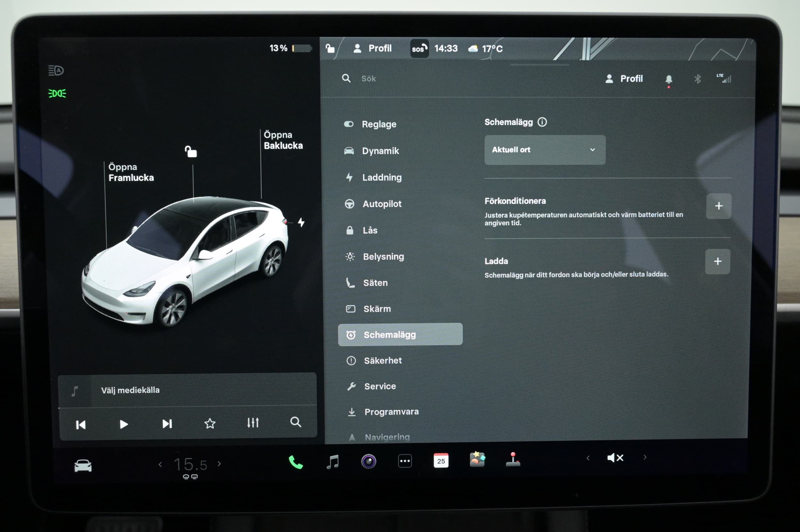The image size is (800, 532).
Task: Tap the battery 13 % indicator
Action: click(290, 48)
